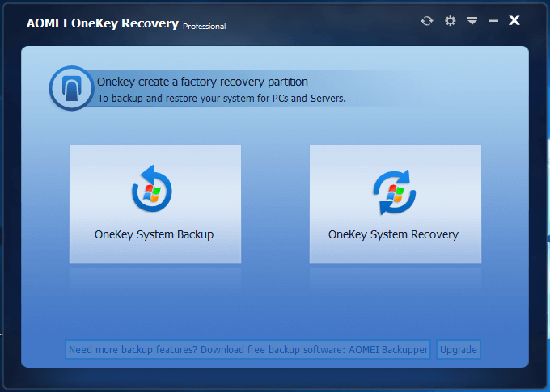Click the "OneKey System Backup" label
550x392 pixels.
pos(154,234)
